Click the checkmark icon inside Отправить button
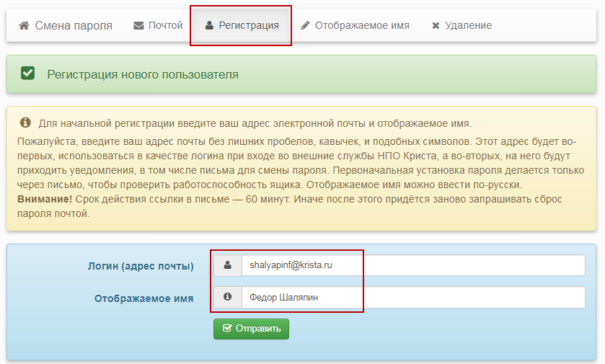Screen dimensions: 605x364 click(228, 329)
